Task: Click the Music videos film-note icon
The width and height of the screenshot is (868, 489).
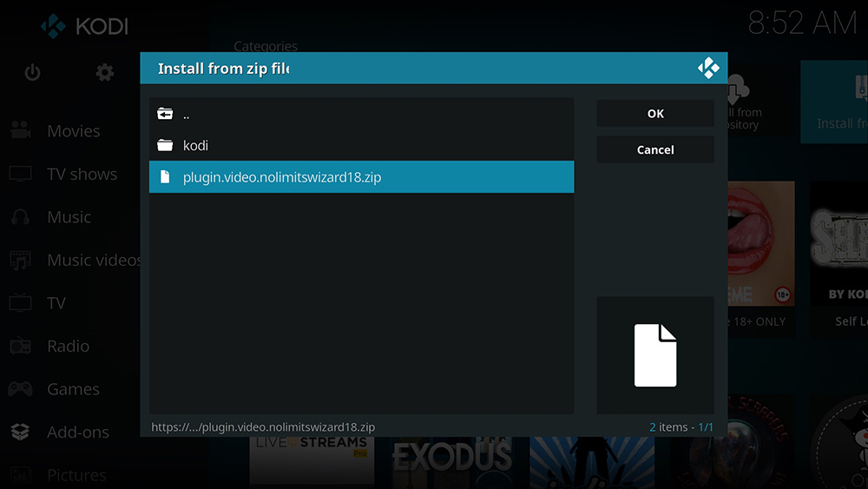Action: click(21, 261)
